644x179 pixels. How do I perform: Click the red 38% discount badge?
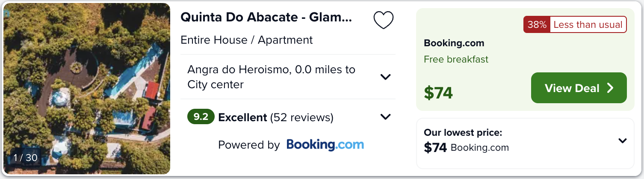(x=537, y=25)
